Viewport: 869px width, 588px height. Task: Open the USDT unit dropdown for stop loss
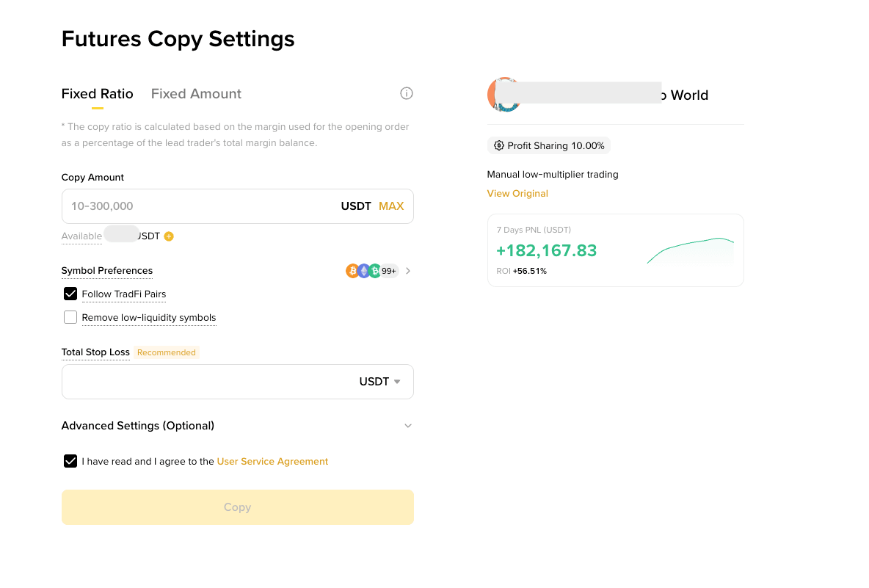379,381
